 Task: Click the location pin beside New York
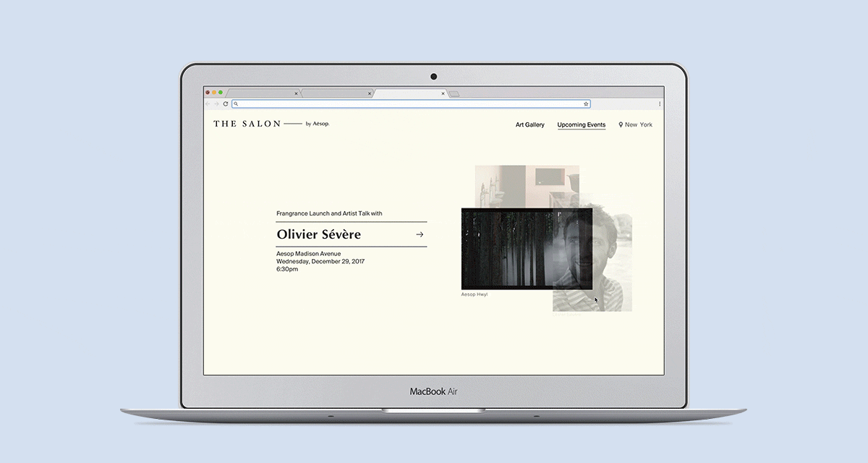click(621, 124)
